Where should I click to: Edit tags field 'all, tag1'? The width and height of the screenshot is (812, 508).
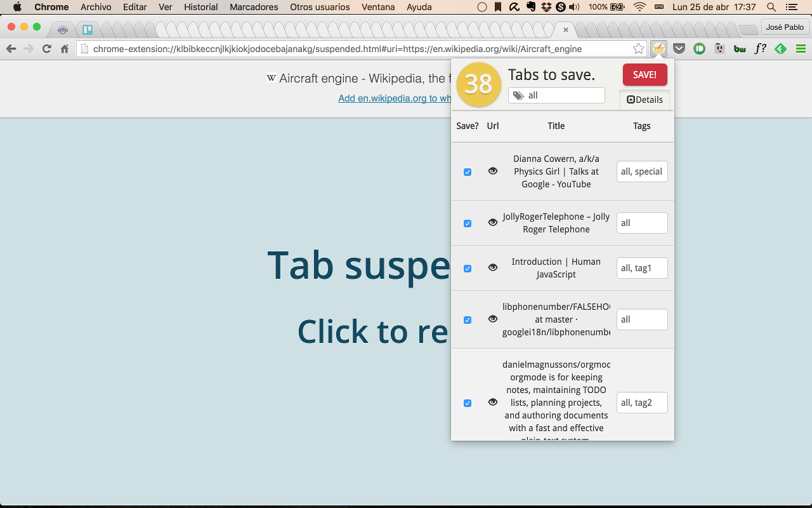[642, 268]
